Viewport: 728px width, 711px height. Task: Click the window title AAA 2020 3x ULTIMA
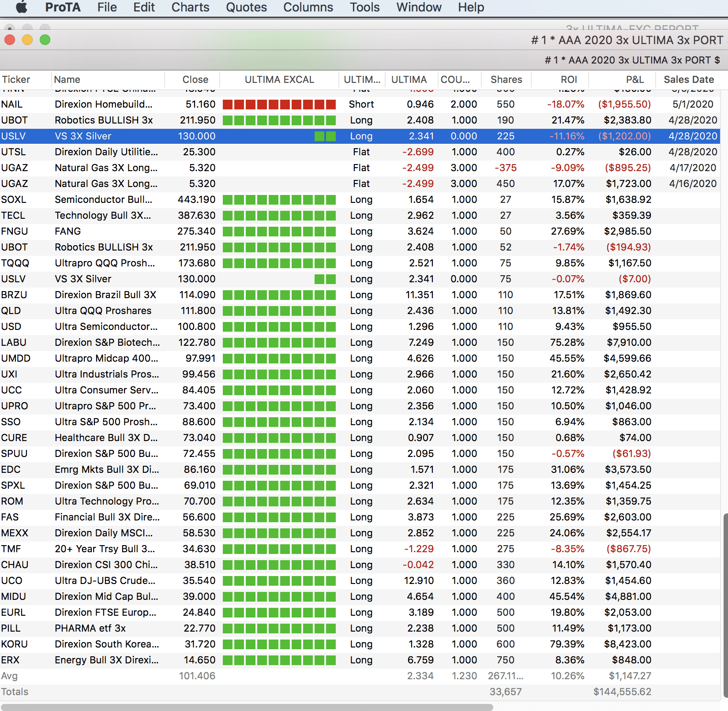coord(627,40)
